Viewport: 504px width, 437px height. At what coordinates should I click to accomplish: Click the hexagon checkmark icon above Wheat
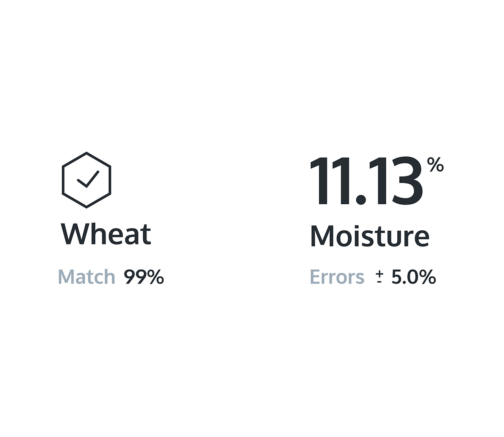point(86,180)
